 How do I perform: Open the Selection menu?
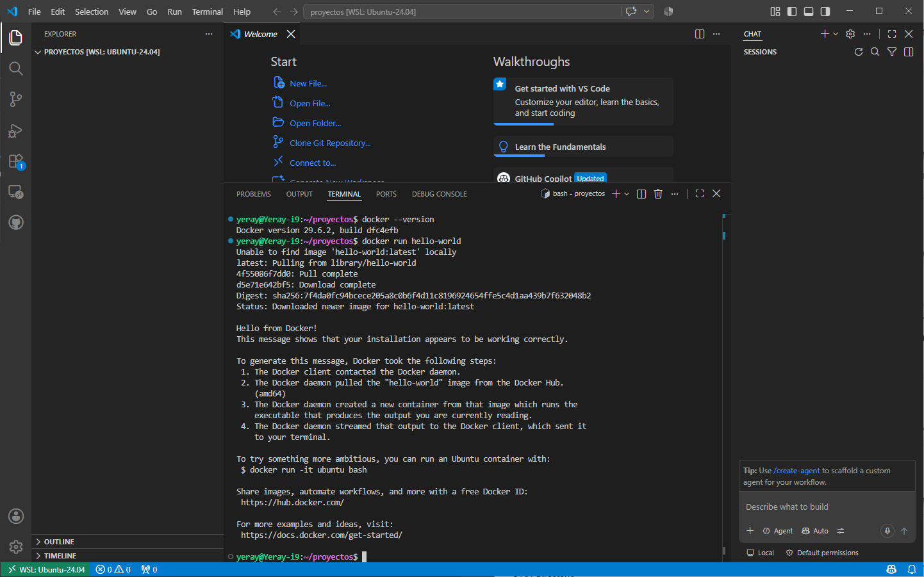pos(92,12)
